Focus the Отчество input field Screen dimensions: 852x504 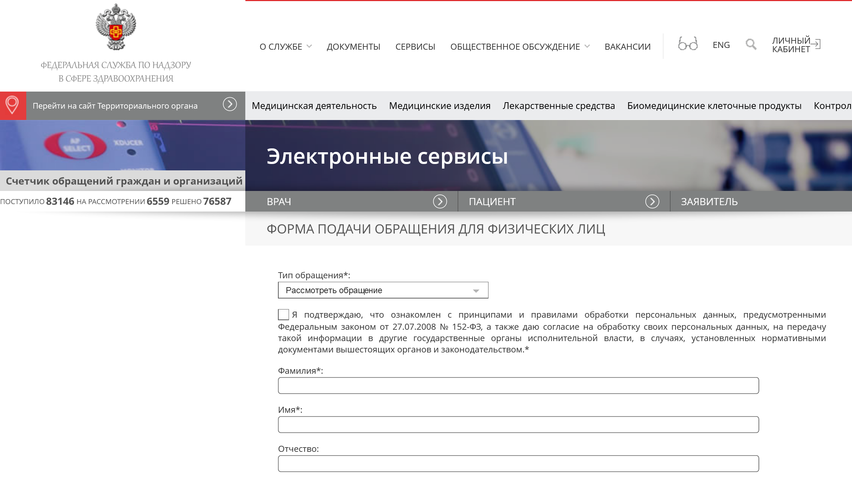[x=518, y=464]
